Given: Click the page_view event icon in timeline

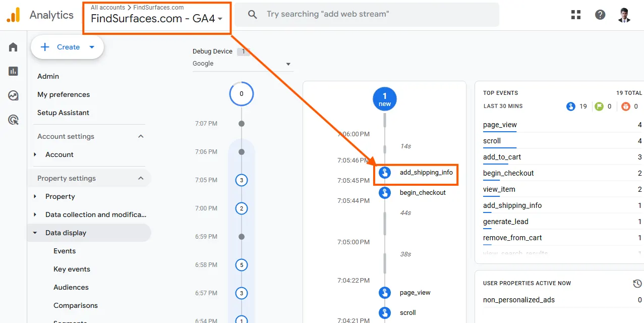Looking at the screenshot, I should tap(385, 292).
